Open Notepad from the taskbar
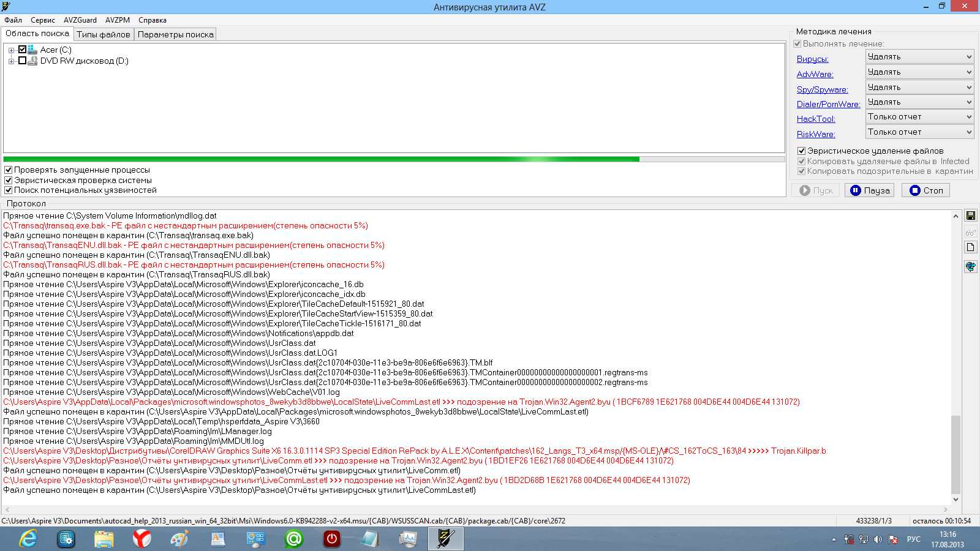The image size is (980, 551). [x=370, y=539]
